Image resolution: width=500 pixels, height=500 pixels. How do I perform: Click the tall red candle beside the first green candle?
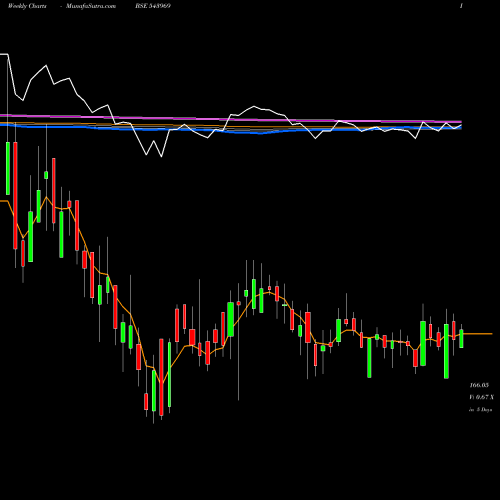(x=15, y=195)
